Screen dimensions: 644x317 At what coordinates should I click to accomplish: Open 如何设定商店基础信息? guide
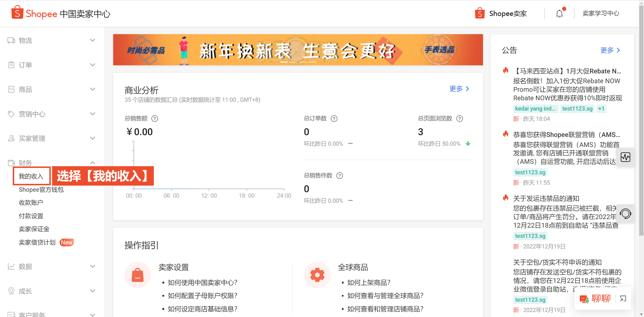click(203, 309)
